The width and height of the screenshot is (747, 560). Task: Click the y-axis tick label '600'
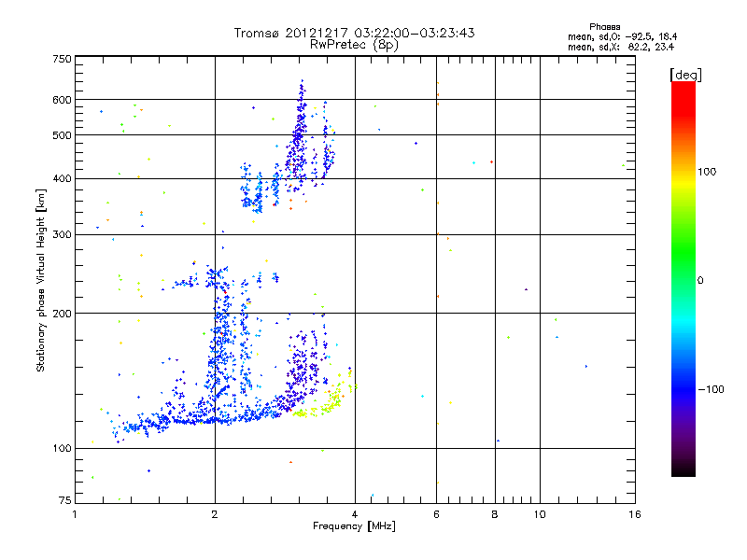(62, 100)
